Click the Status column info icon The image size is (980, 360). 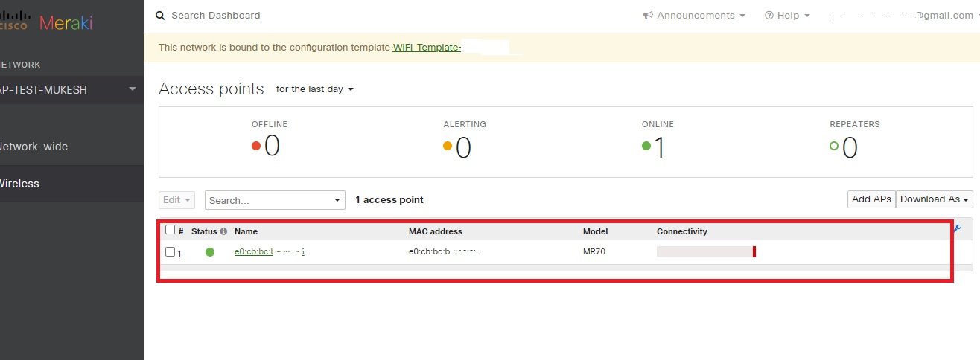223,232
